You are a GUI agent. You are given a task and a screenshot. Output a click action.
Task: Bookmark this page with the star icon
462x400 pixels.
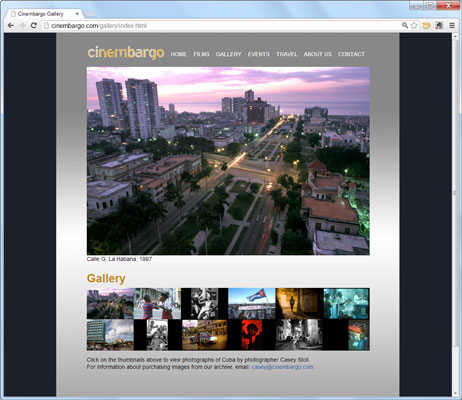tap(414, 25)
